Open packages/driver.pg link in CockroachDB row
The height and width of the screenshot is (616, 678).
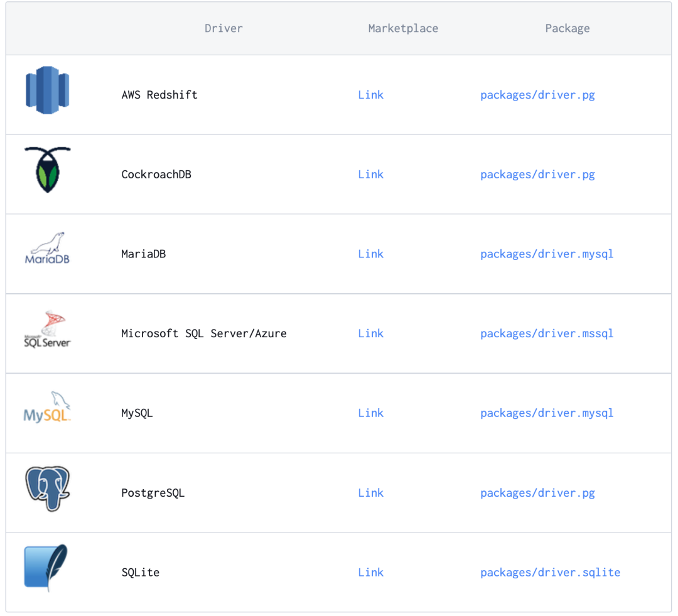tap(537, 175)
